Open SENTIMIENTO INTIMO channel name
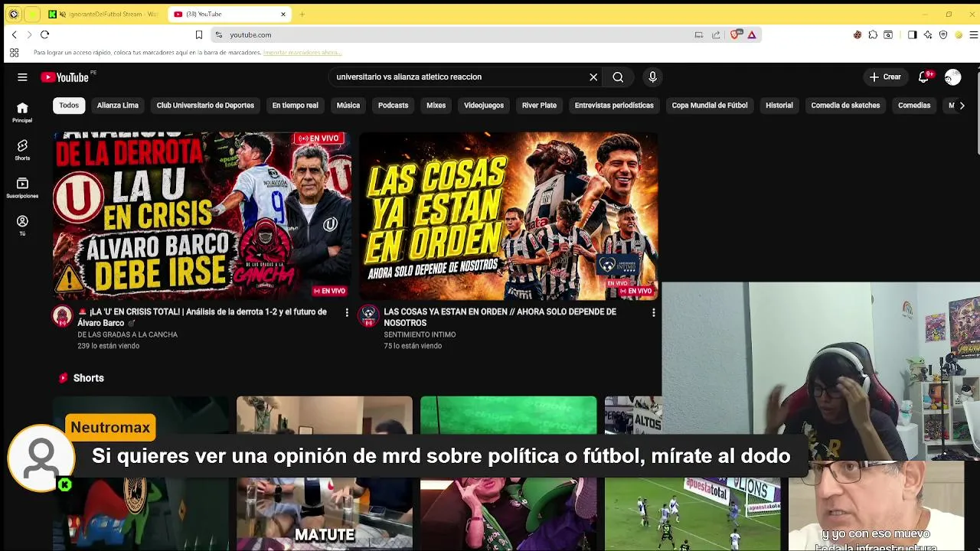The height and width of the screenshot is (551, 980). [420, 334]
